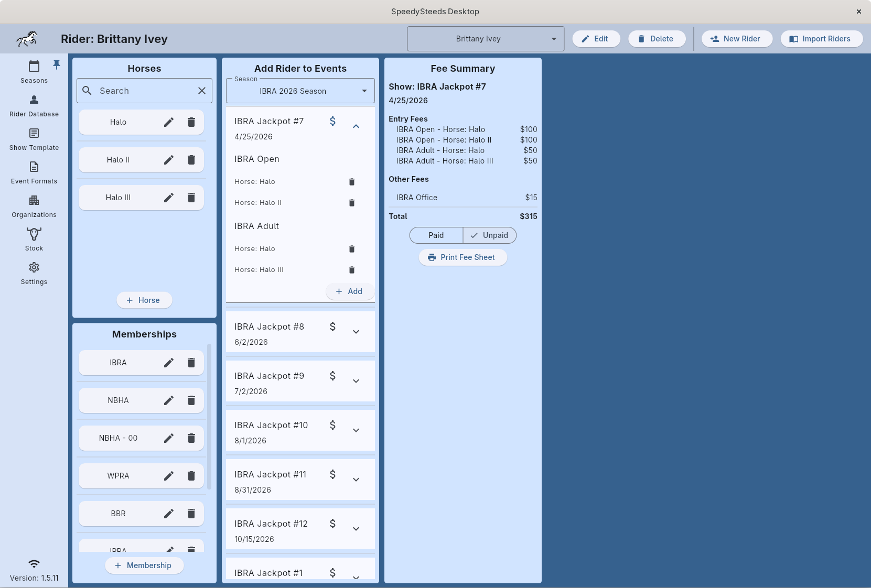Edit the BBR membership
Image resolution: width=871 pixels, height=588 pixels.
point(168,514)
